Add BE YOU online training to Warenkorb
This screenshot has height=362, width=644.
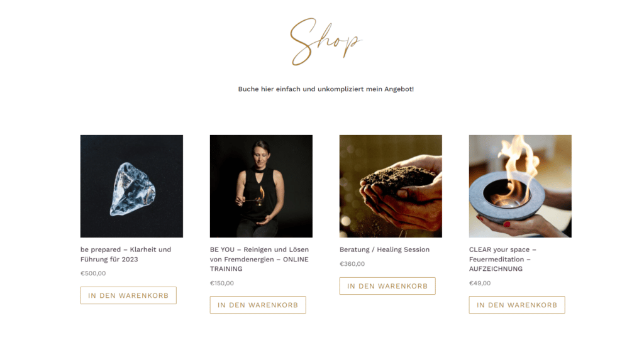pyautogui.click(x=258, y=305)
